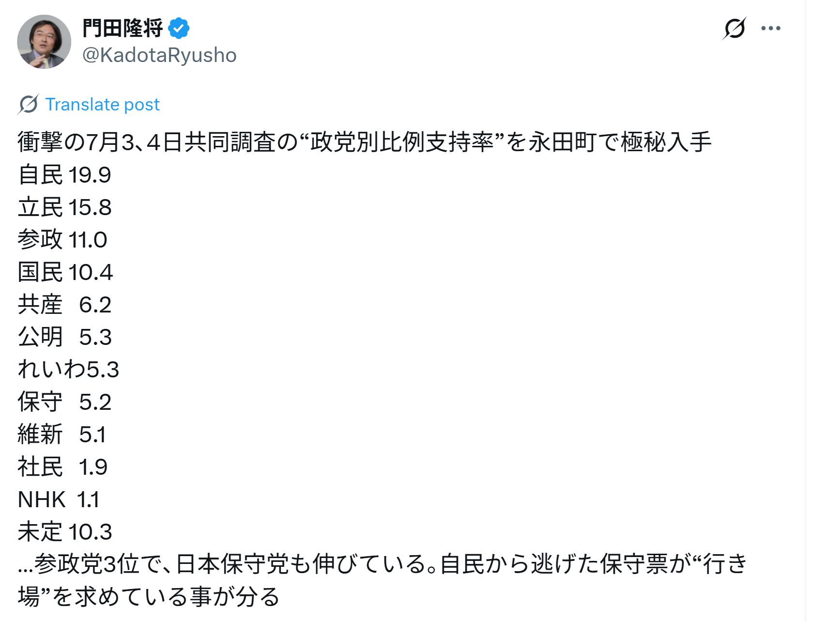
Task: Click the line 未定 10.3
Action: [65, 531]
